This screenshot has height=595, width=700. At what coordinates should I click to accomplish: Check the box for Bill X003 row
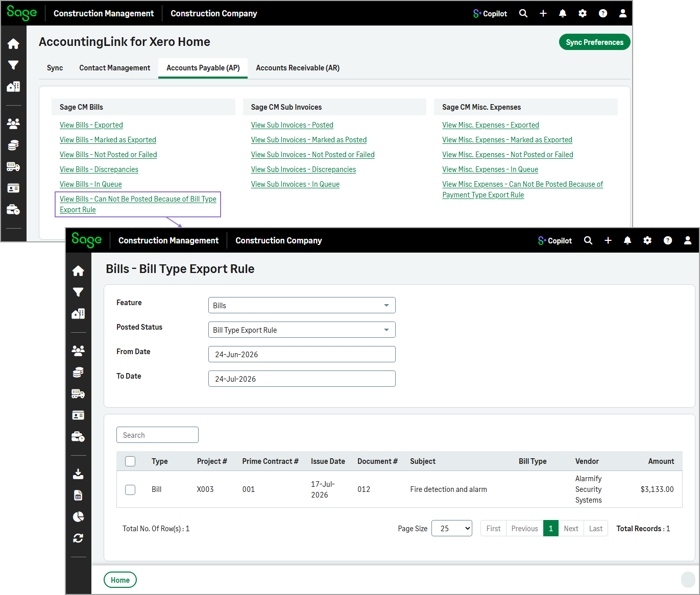point(130,490)
